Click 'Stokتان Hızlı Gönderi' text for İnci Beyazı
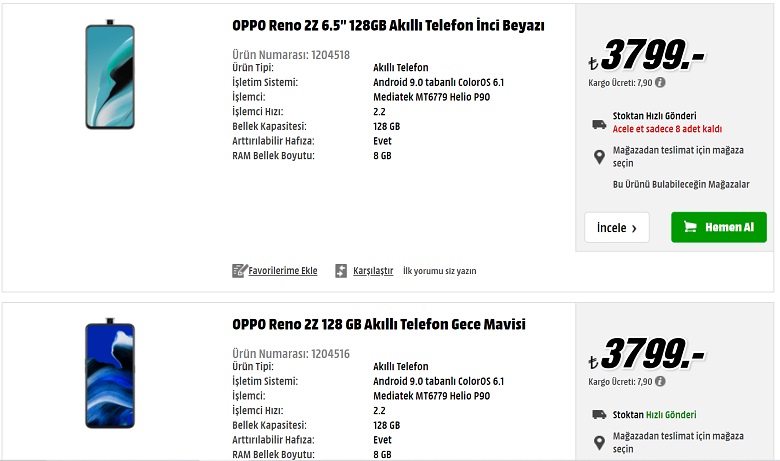The height and width of the screenshot is (461, 780). coord(655,116)
